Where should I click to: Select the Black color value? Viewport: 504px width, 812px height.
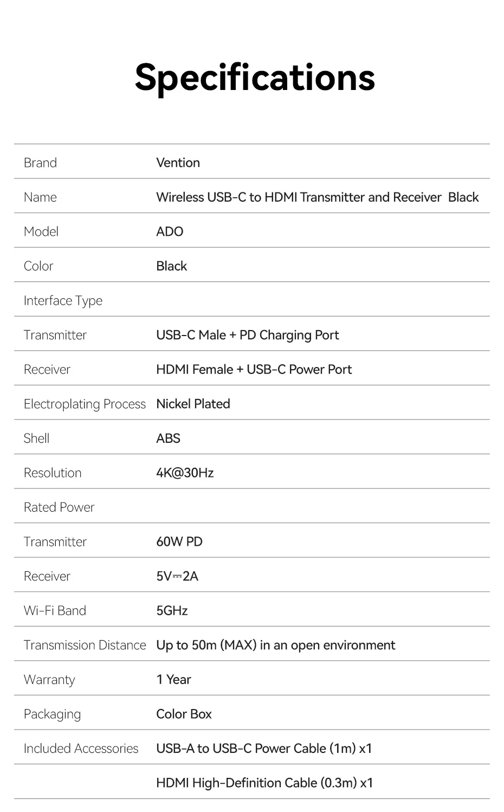click(171, 266)
